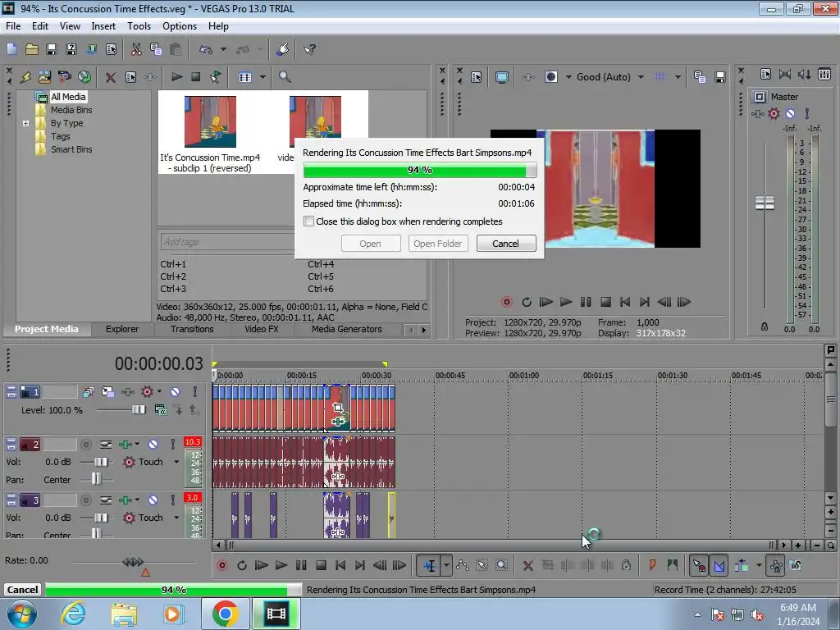The height and width of the screenshot is (630, 840).
Task: Open the File menu
Action: tap(13, 26)
